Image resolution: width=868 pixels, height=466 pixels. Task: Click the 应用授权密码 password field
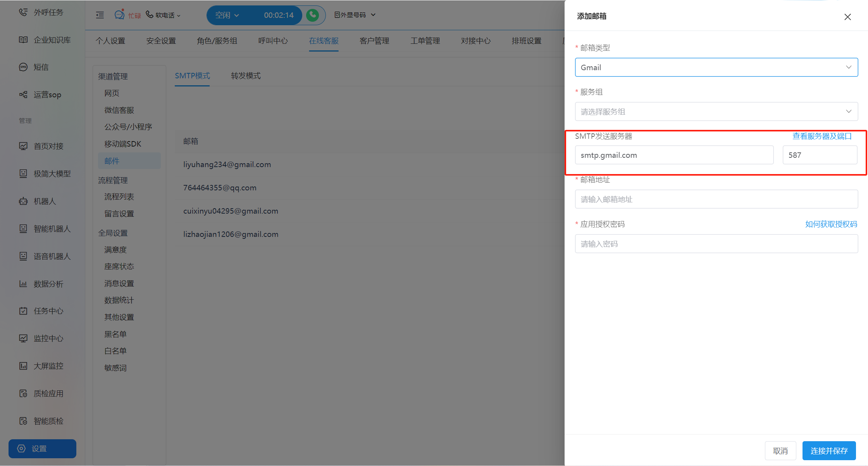[x=716, y=244]
